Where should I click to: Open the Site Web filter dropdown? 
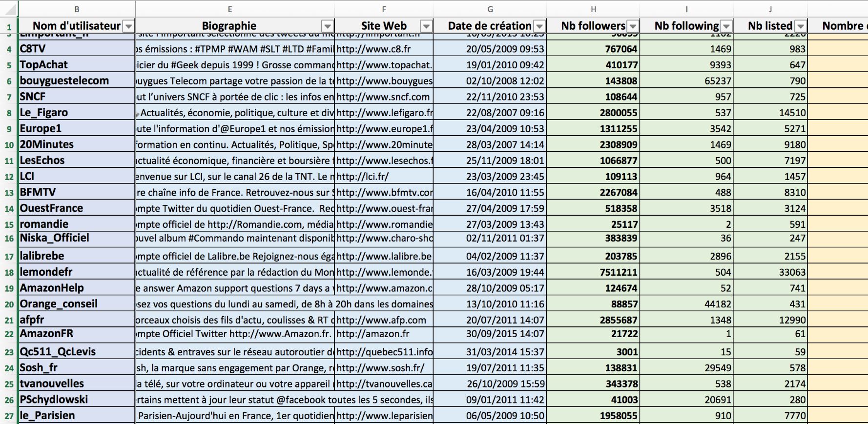(427, 26)
